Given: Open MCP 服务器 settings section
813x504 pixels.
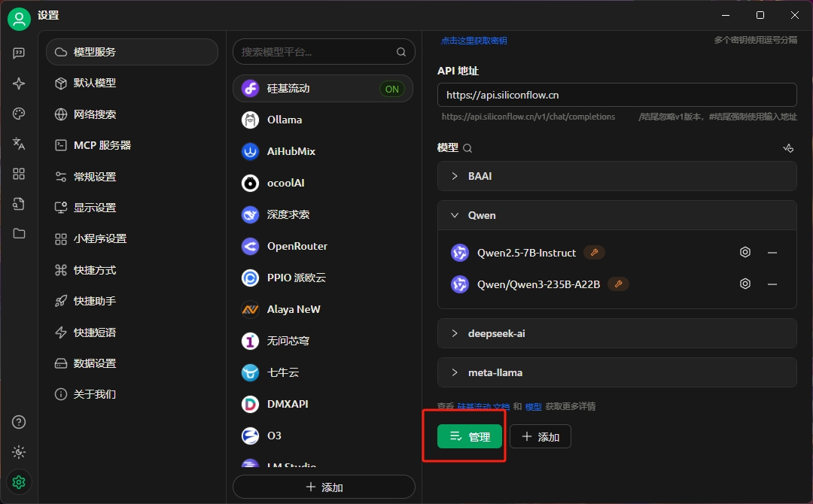Looking at the screenshot, I should coord(132,145).
